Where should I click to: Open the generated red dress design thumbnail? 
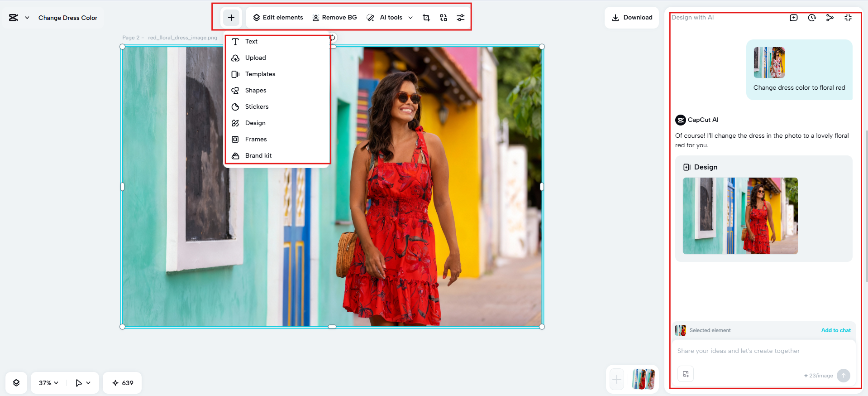[x=740, y=216]
